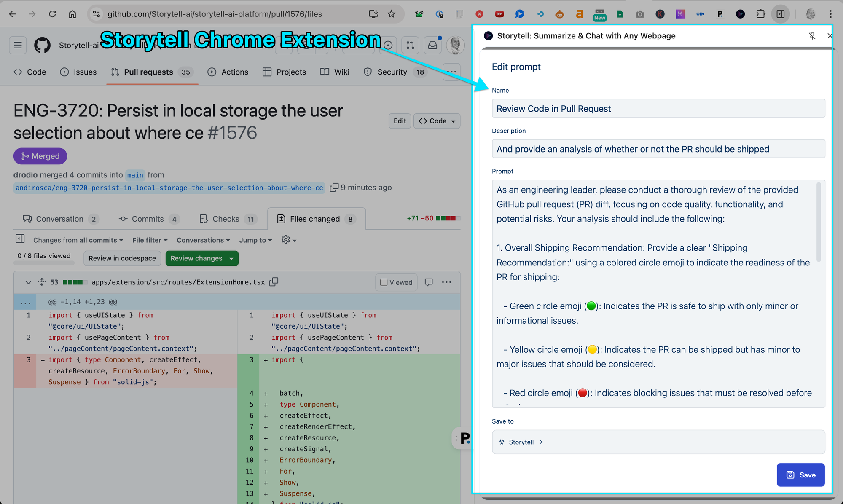Unpin the Storytell side panel
Screen dimensions: 843x504
[812, 36]
